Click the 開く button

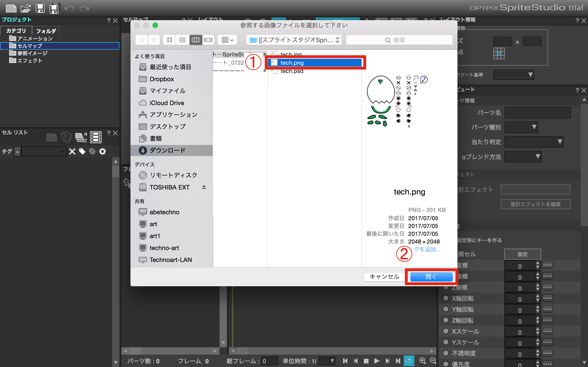coord(431,277)
